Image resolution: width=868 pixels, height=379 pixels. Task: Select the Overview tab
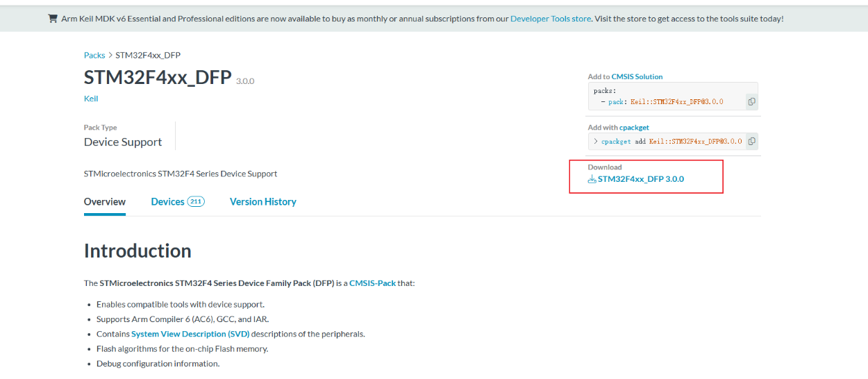(105, 202)
